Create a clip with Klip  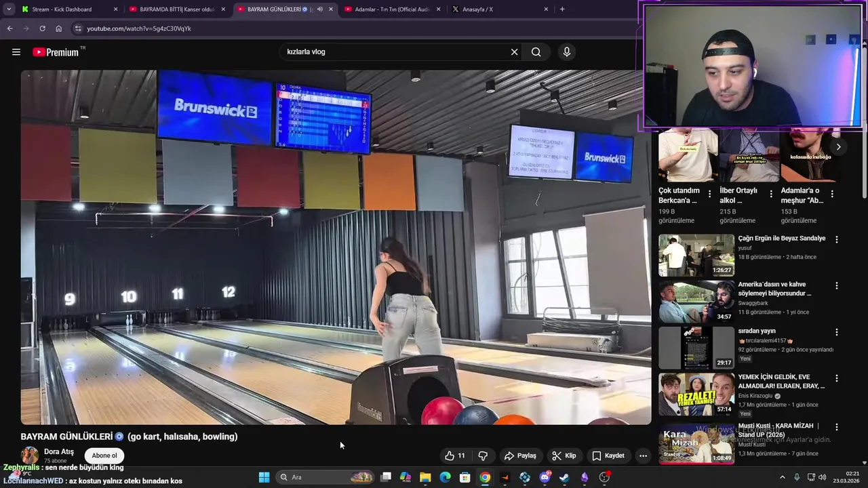click(564, 455)
